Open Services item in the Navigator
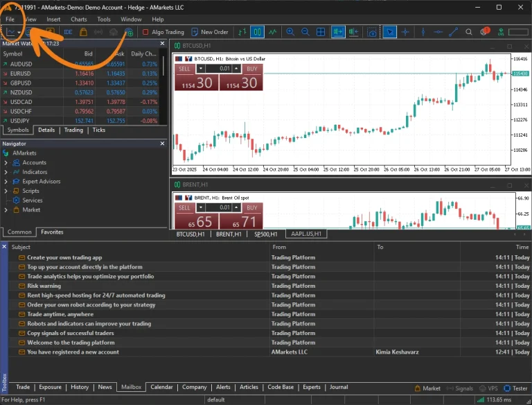 coord(33,200)
